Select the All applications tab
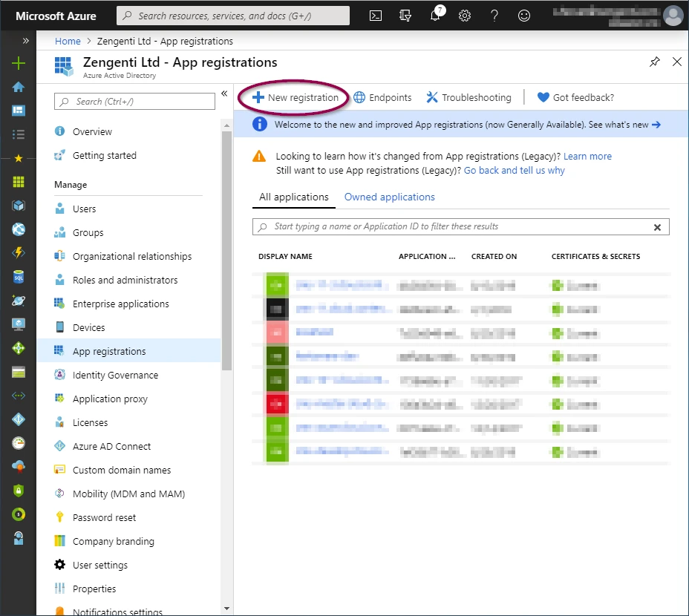689x616 pixels. pyautogui.click(x=293, y=197)
